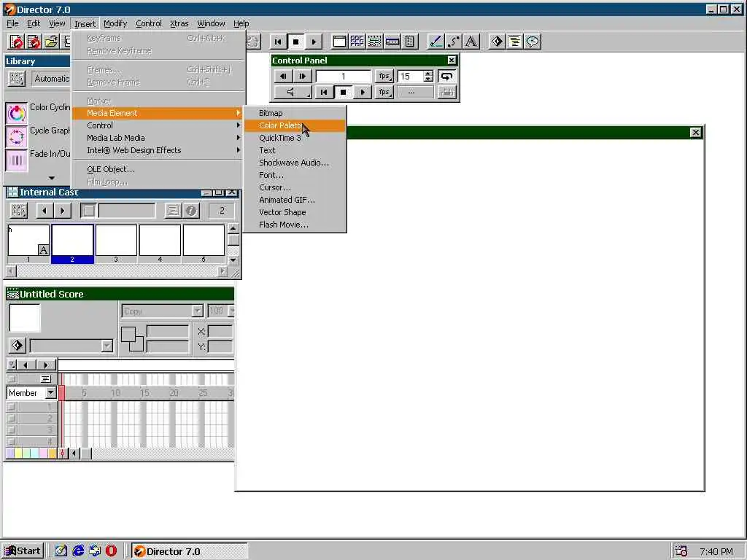Open Cast Member Properties info icon
The width and height of the screenshot is (747, 560).
coord(191,211)
